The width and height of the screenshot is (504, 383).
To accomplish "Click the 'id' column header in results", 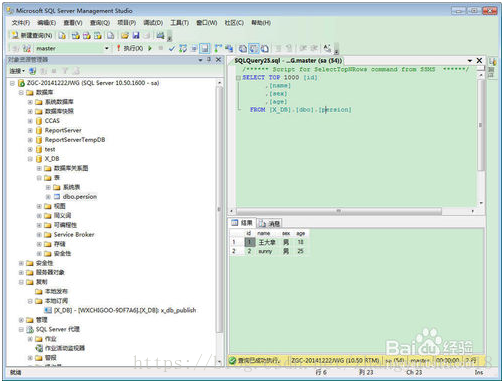I will tap(249, 233).
